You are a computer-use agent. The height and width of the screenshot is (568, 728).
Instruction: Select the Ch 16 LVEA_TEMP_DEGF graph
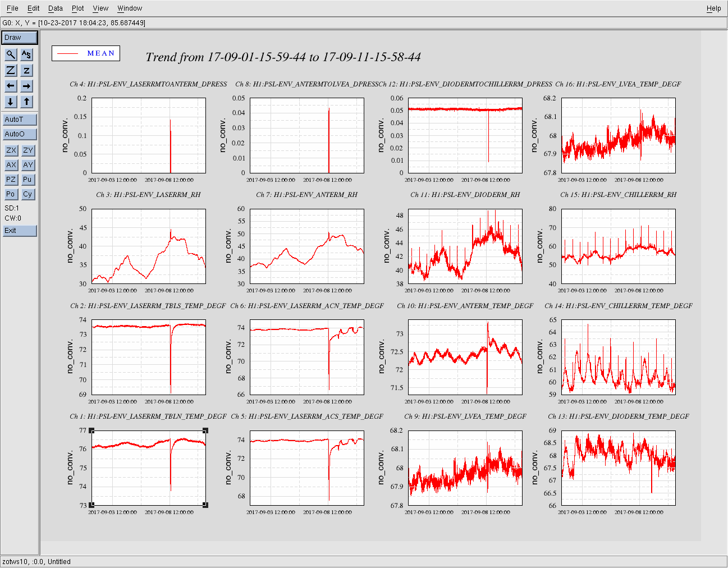(x=619, y=135)
